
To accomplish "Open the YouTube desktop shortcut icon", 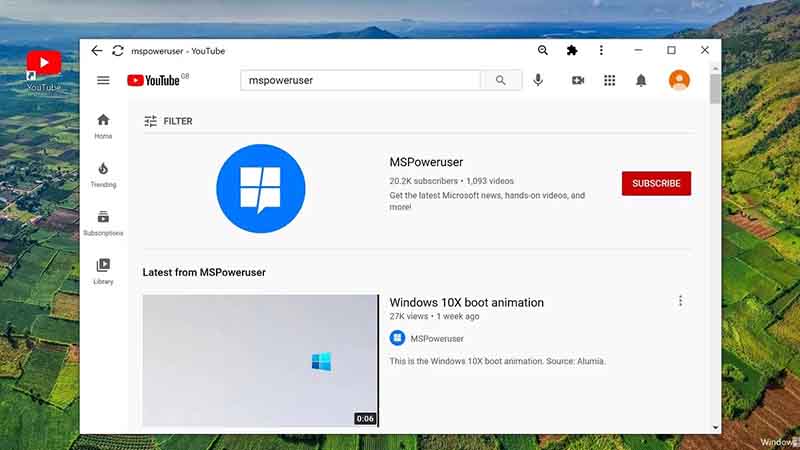I will pos(44,70).
